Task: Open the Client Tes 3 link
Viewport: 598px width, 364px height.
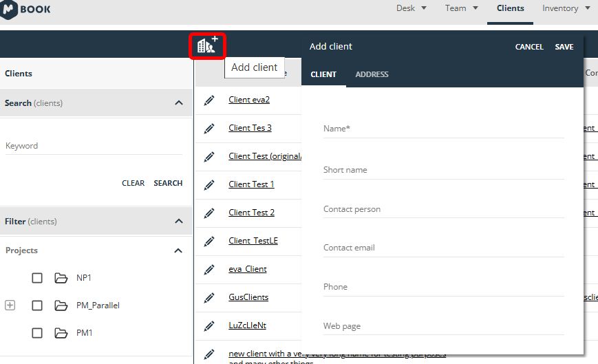Action: tap(250, 128)
